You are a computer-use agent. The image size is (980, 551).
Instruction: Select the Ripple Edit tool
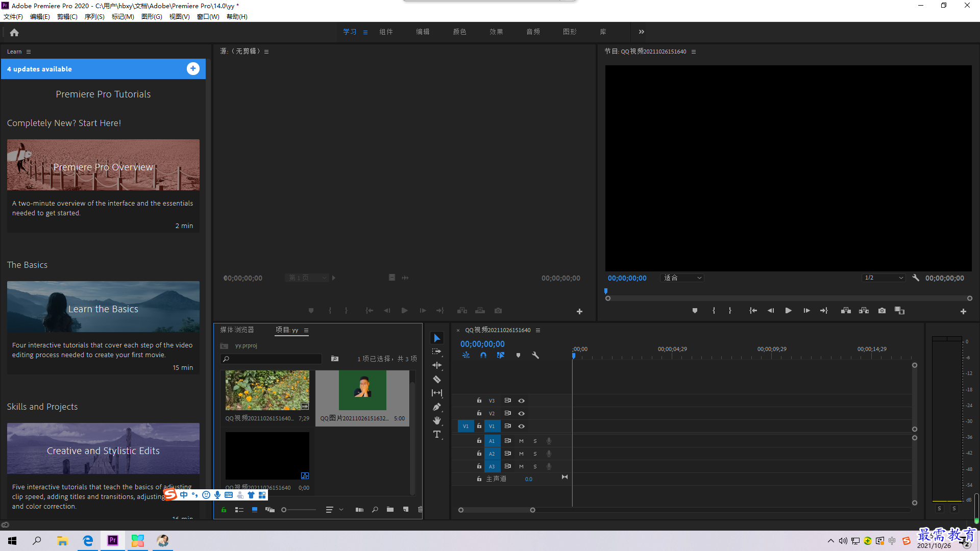click(x=437, y=365)
